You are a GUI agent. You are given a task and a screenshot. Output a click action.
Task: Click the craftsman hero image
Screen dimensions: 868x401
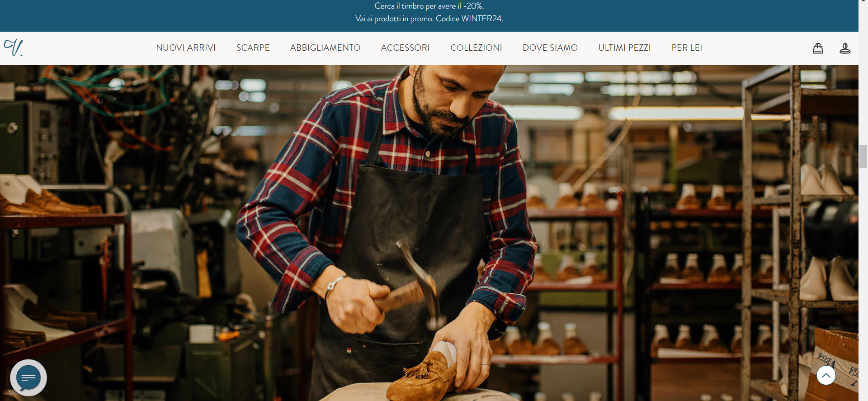click(x=429, y=233)
